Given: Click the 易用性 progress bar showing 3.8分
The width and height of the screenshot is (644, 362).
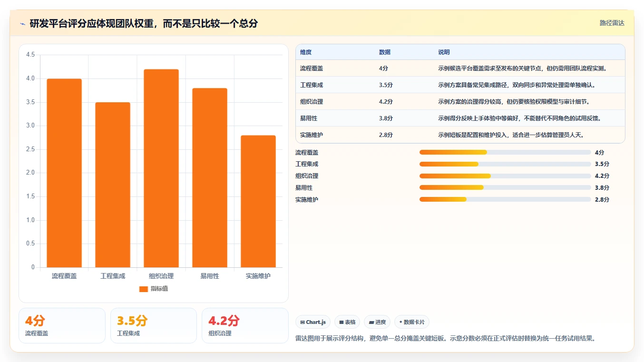Looking at the screenshot, I should pos(505,188).
